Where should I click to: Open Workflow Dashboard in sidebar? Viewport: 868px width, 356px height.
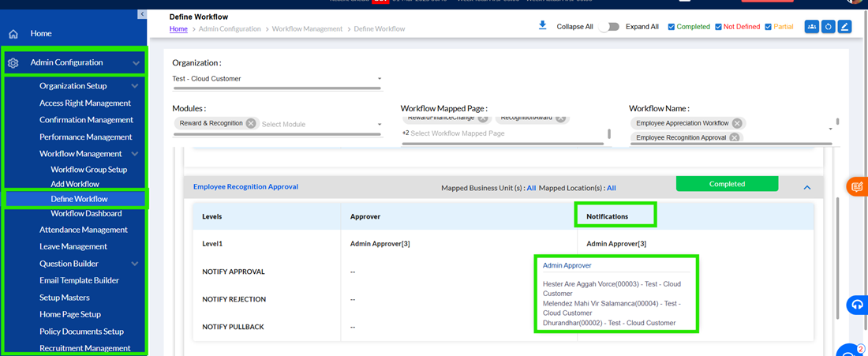(x=86, y=214)
